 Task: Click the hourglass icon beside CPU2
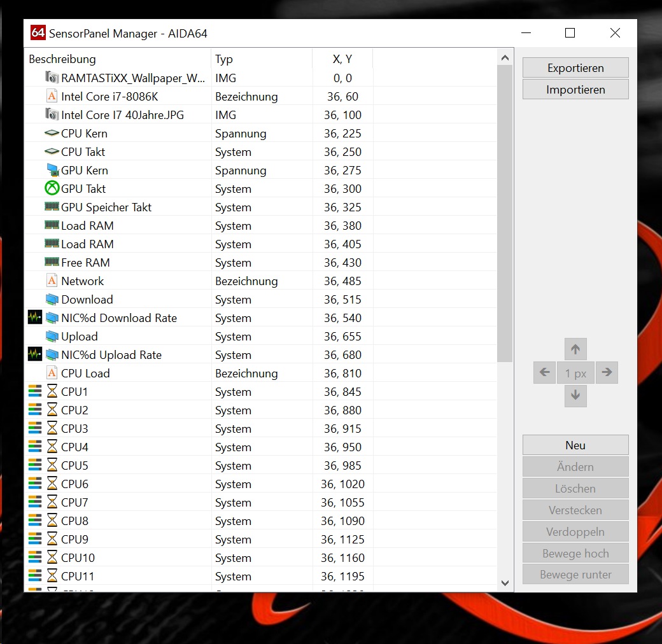tap(52, 410)
